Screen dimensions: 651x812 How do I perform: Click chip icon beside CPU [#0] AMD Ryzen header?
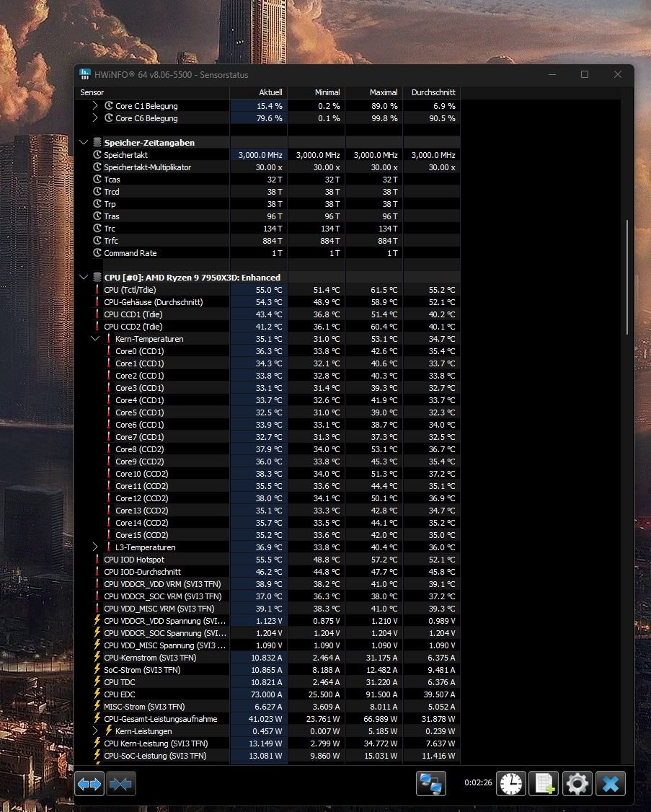click(x=97, y=278)
